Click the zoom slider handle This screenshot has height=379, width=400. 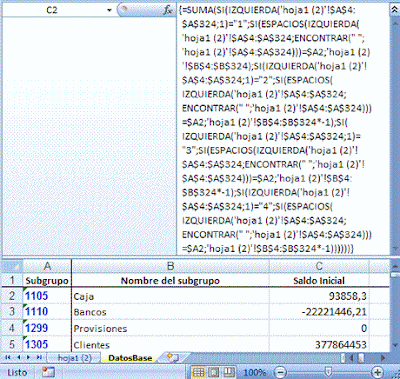click(x=328, y=372)
